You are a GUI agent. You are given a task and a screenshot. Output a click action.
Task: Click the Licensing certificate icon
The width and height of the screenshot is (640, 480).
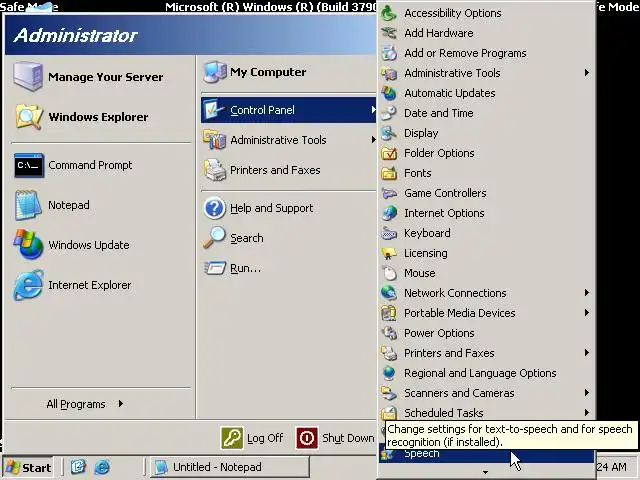tap(389, 253)
